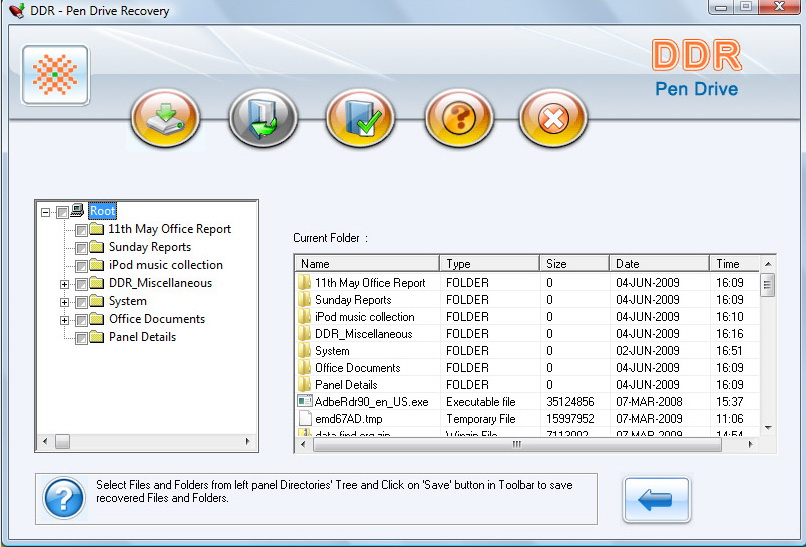Screen dimensions: 806x547
Task: Expand the System folder tree node
Action: [64, 302]
